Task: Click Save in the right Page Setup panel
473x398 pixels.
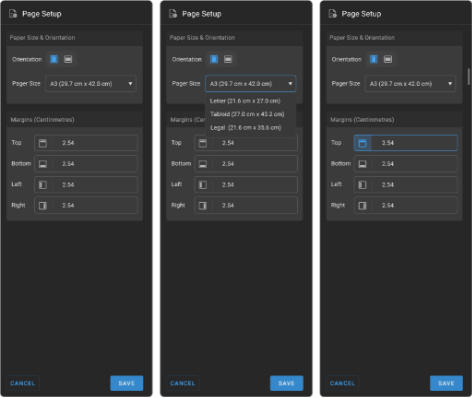Action: (446, 383)
